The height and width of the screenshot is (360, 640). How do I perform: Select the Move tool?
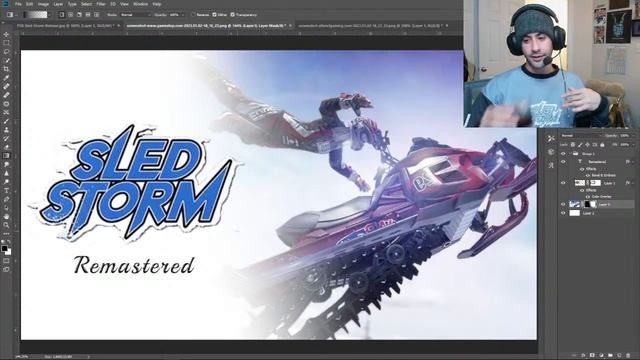[6, 34]
